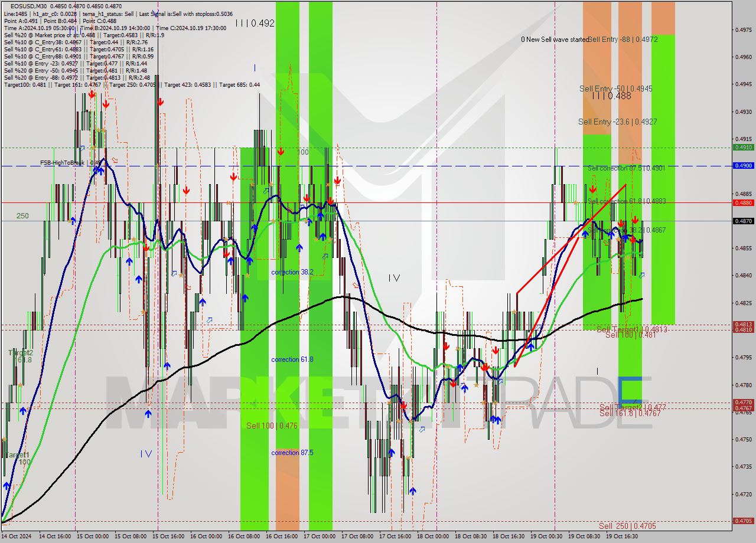Click the blue 'correction 38.2' label
This screenshot has height=543, width=756.
tap(292, 272)
